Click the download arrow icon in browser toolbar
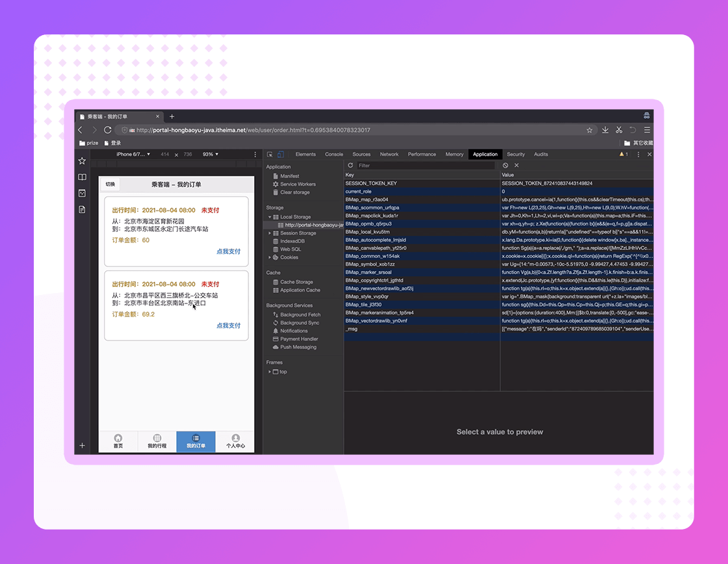The width and height of the screenshot is (728, 564). coord(605,130)
